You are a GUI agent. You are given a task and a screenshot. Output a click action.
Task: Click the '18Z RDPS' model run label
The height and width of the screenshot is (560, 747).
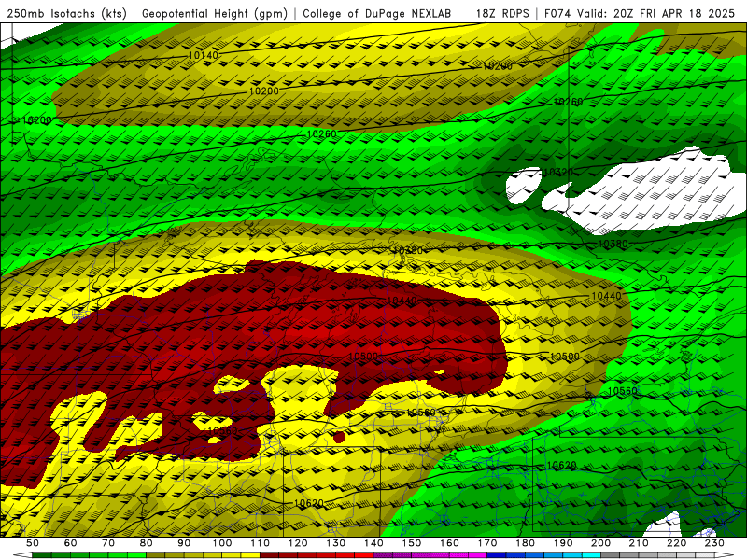[502, 13]
